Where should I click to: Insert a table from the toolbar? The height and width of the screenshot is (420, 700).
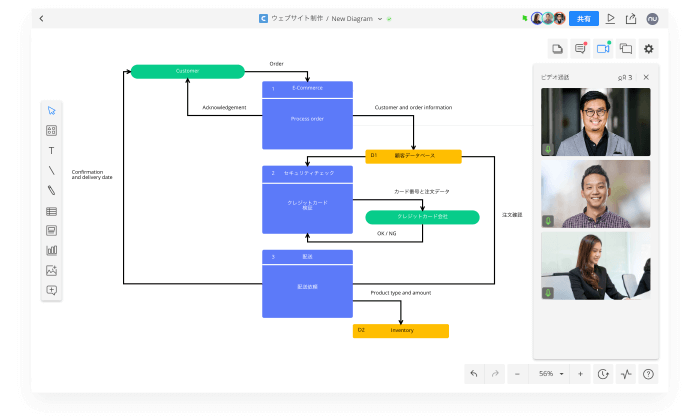51,211
